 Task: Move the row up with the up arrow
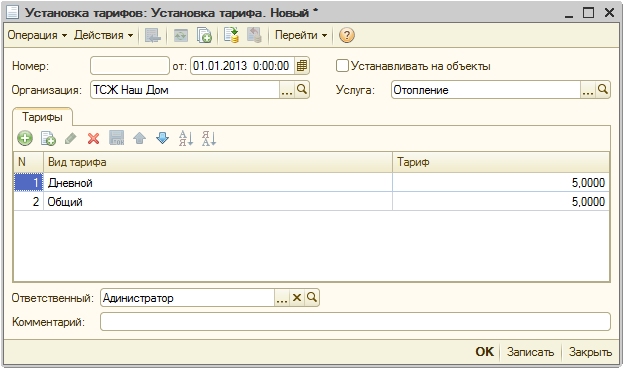[139, 139]
